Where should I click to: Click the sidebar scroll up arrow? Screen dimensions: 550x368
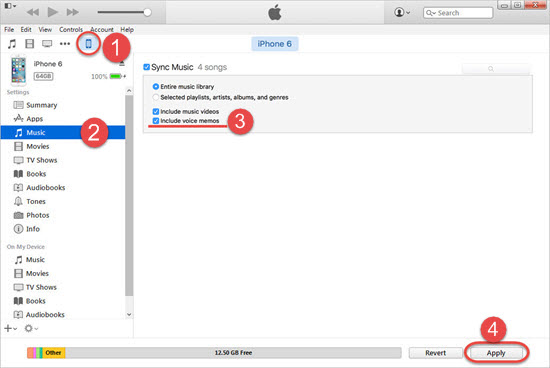[129, 91]
